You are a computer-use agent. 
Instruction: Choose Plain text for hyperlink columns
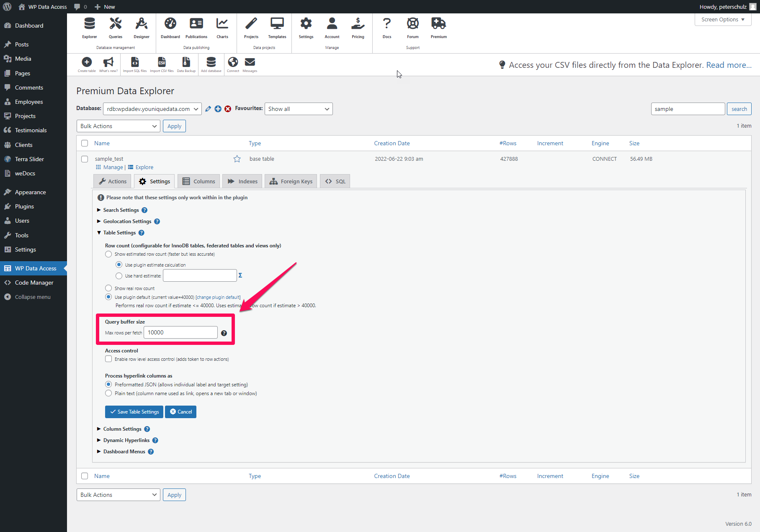coord(108,393)
